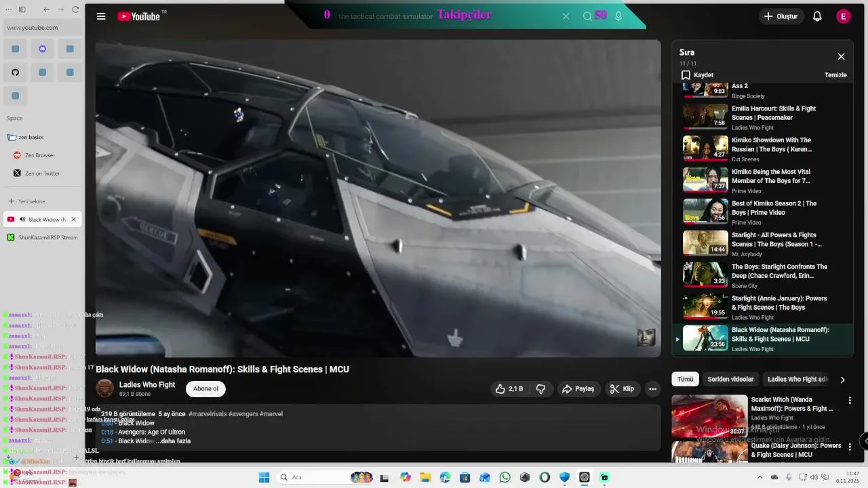Open File Explorer from the taskbar
The image size is (868, 488).
[425, 477]
